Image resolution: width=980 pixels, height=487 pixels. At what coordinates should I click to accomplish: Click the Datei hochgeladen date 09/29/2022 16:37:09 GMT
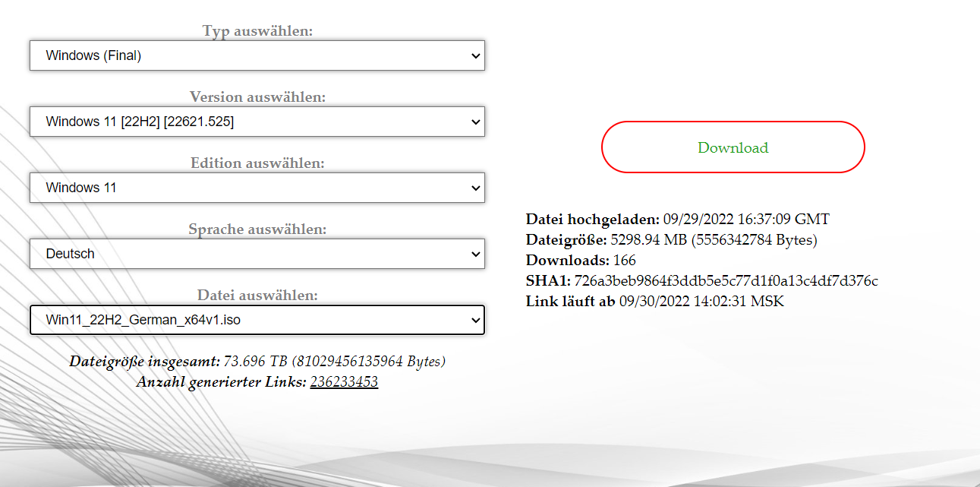(x=747, y=220)
